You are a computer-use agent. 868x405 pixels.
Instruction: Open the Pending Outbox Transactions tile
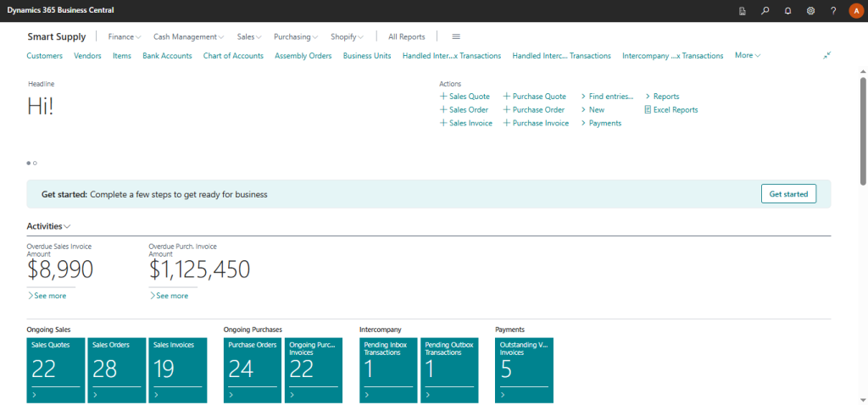(449, 370)
